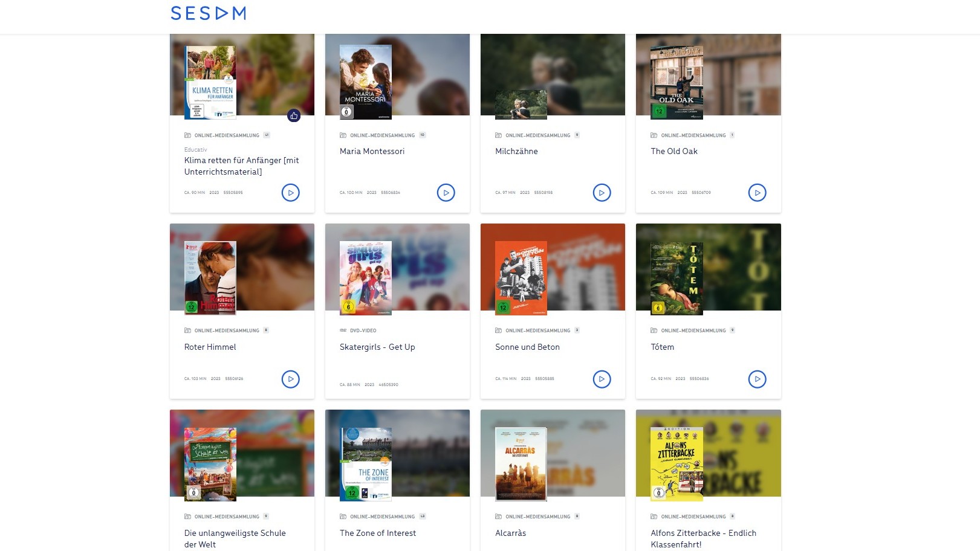This screenshot has height=551, width=980.
Task: Click the "CA. 100 MIN" duration text
Action: [351, 193]
